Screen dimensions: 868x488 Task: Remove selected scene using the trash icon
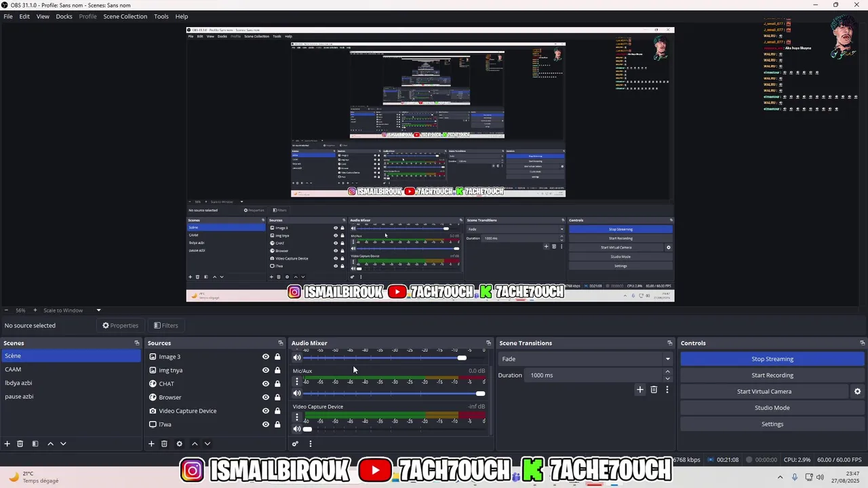(x=20, y=444)
